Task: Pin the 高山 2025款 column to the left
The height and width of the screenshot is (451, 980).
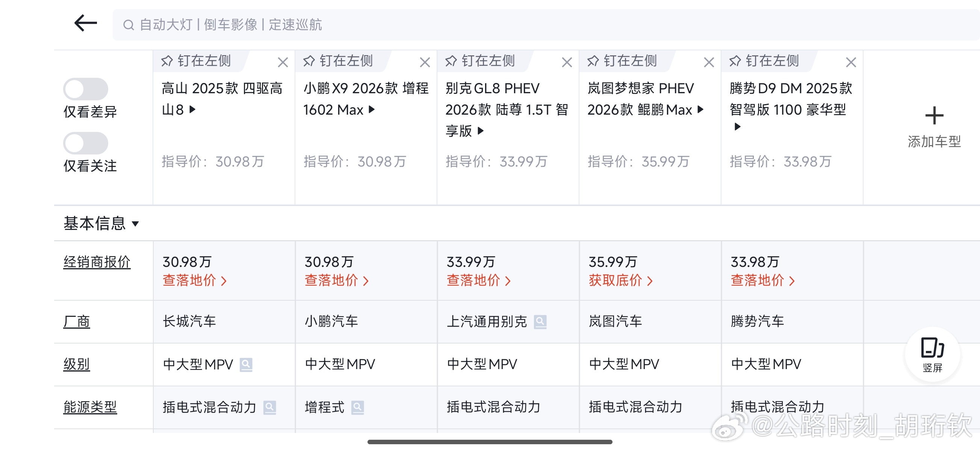Action: click(196, 61)
